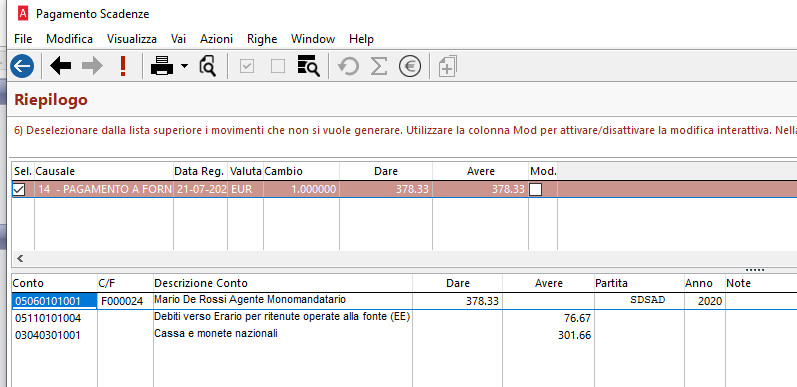Select 'Mario De Rossi Agente Monomandatario' description

point(250,299)
